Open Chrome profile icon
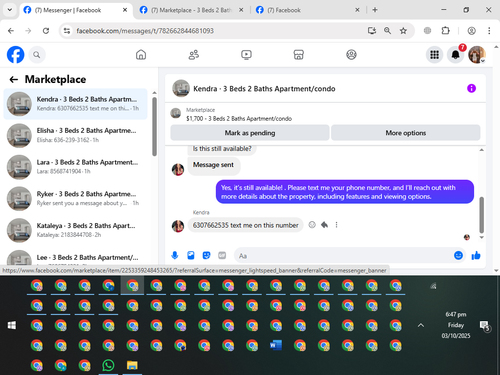 471,31
